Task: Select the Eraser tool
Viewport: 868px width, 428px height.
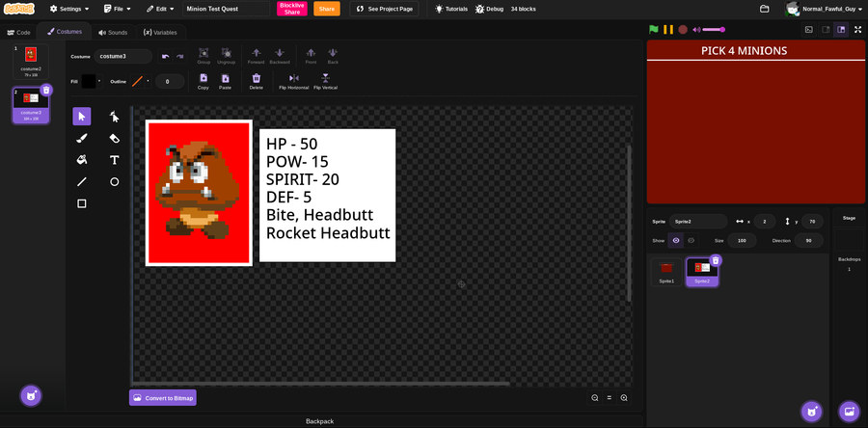Action: tap(115, 138)
